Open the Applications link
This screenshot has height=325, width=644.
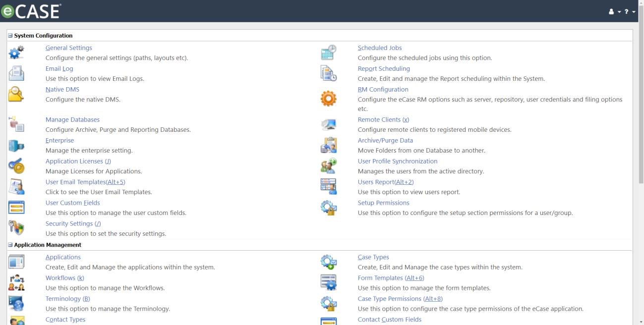click(x=63, y=258)
